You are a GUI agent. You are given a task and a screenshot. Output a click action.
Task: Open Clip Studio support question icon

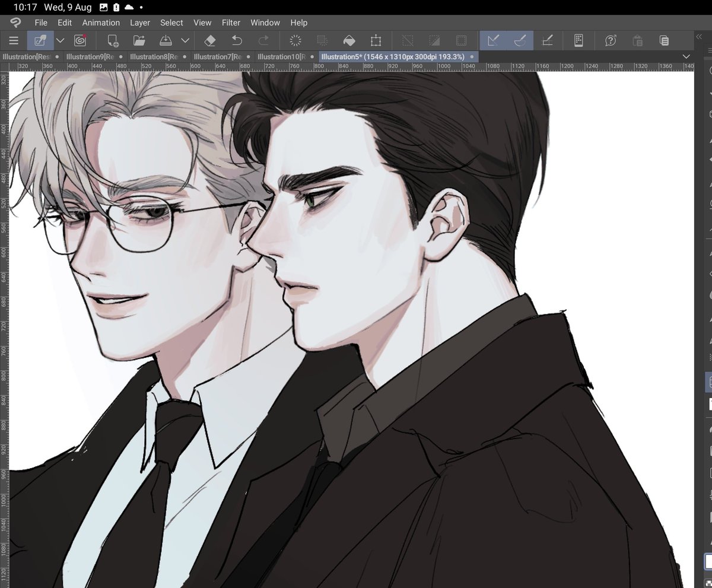tap(611, 40)
